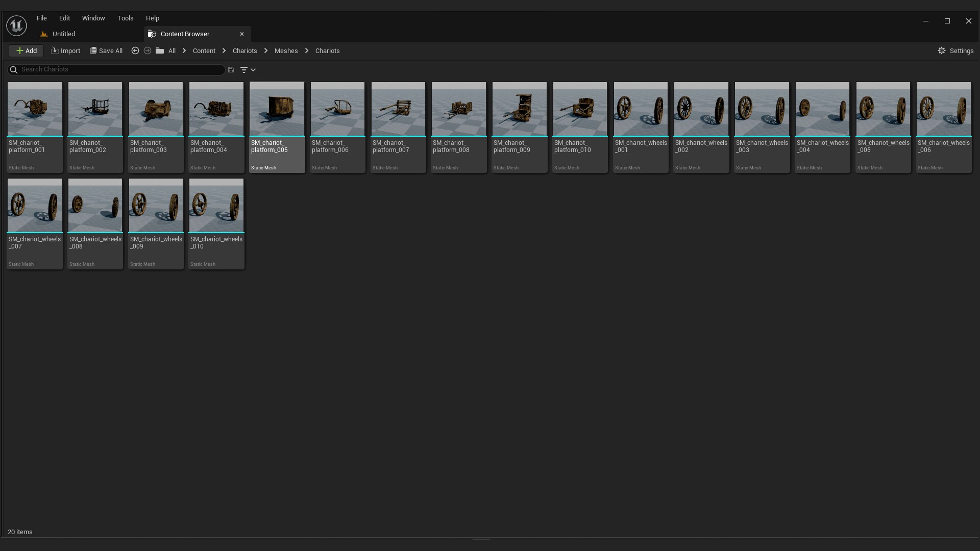Screen dimensions: 980x551
Task: Open Content Browser Settings via gear icon
Action: [942, 51]
